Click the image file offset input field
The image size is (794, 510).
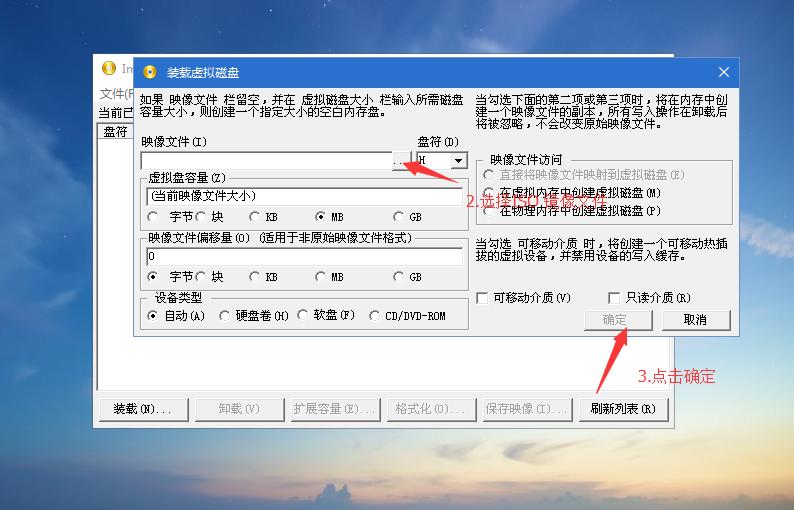pos(304,256)
